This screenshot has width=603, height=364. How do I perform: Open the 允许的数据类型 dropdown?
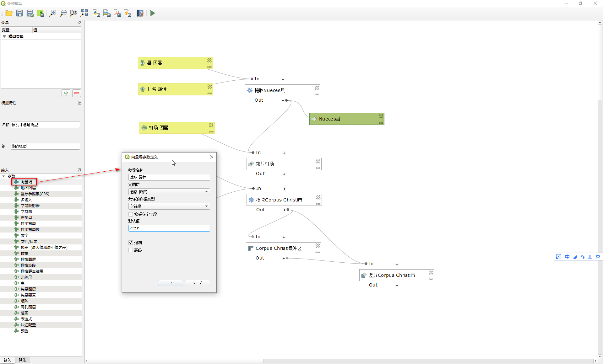[169, 206]
